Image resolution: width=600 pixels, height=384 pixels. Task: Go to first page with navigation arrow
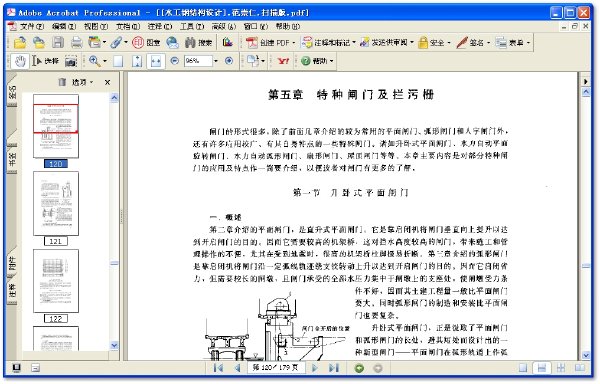pos(218,368)
